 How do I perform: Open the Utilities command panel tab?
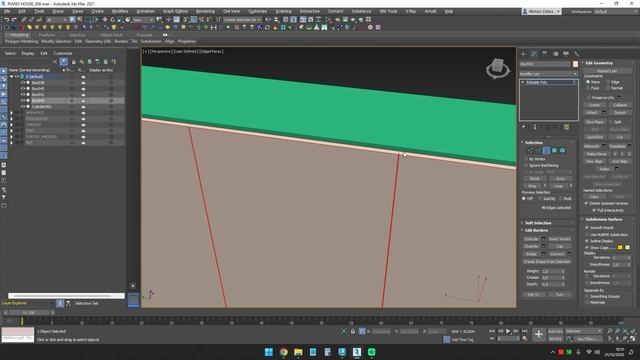point(576,54)
